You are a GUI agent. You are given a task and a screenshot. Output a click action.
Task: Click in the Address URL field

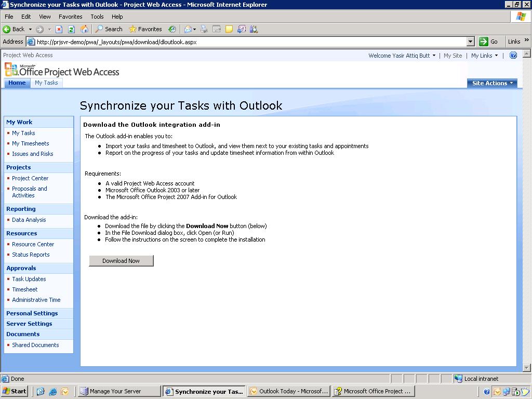click(x=251, y=42)
